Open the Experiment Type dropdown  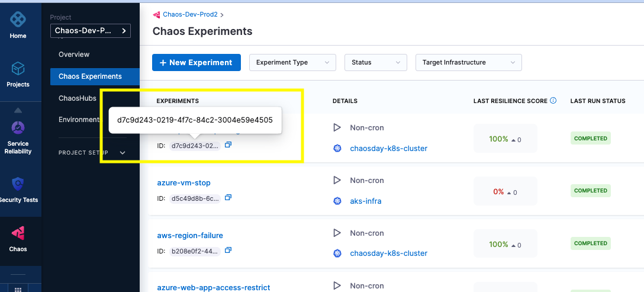pyautogui.click(x=292, y=62)
